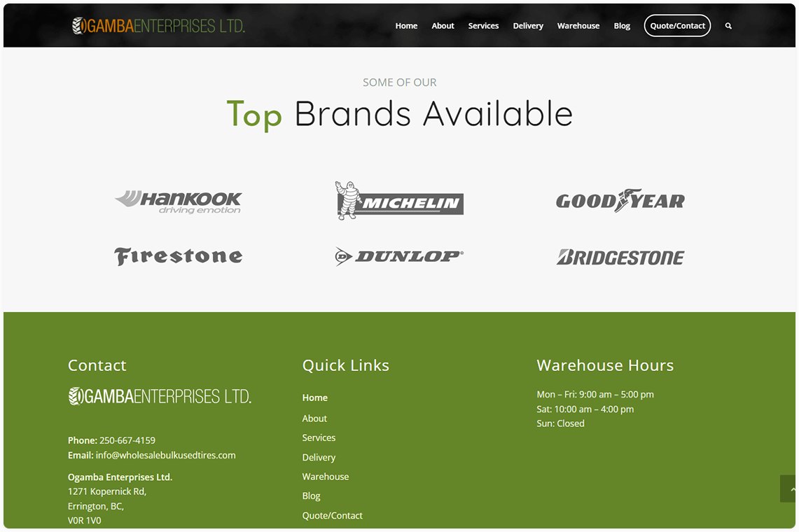Click 'Sat: 10:00 am – 4:00 pm' text
Viewport: 799px width, 532px height.
tap(585, 409)
